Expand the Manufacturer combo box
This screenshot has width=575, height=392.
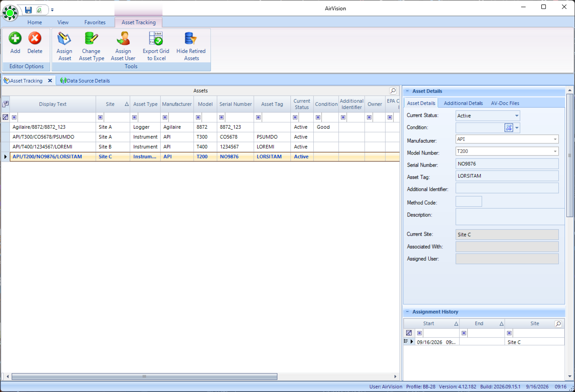[555, 139]
